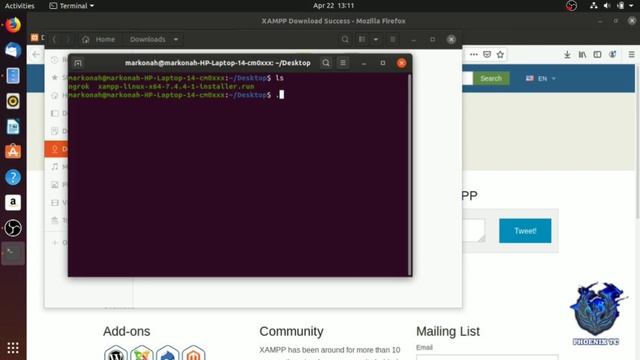Open Firefox page actions ellipsis
640x360 pixels.
473,54
